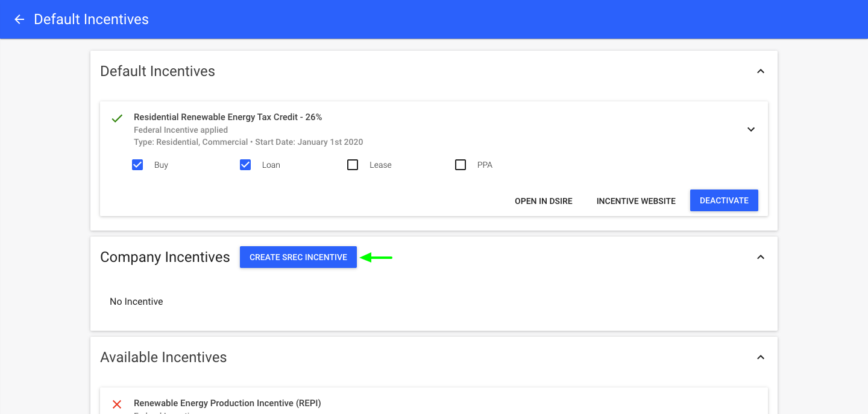The height and width of the screenshot is (414, 868).
Task: Navigate back using the app bar arrow
Action: coord(19,19)
